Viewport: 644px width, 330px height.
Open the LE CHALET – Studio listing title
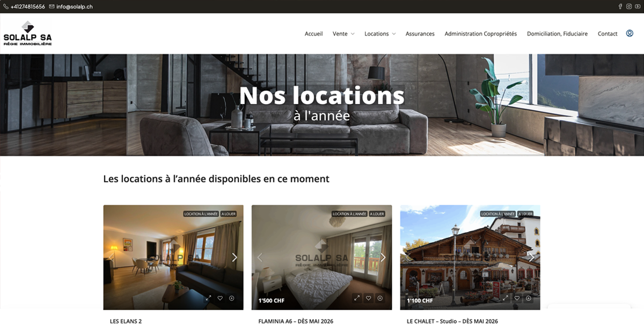pyautogui.click(x=452, y=321)
